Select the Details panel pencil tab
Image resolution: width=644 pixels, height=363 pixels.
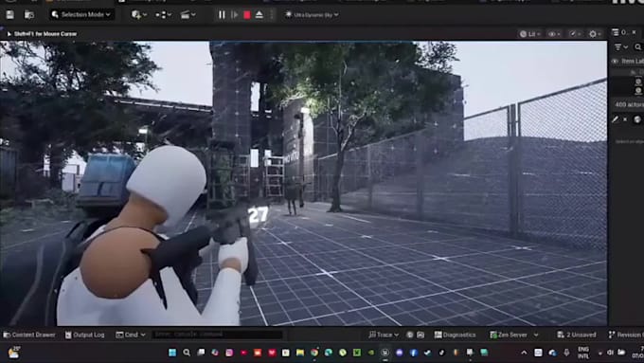[616, 119]
